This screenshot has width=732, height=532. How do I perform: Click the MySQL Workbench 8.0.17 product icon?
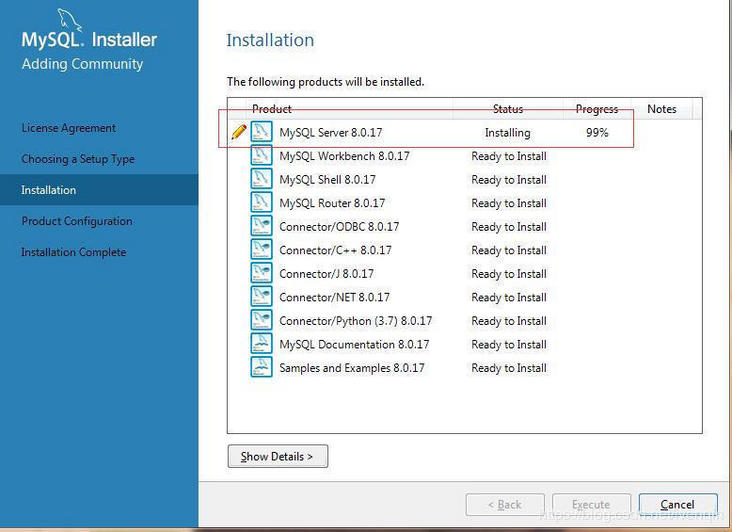click(261, 155)
